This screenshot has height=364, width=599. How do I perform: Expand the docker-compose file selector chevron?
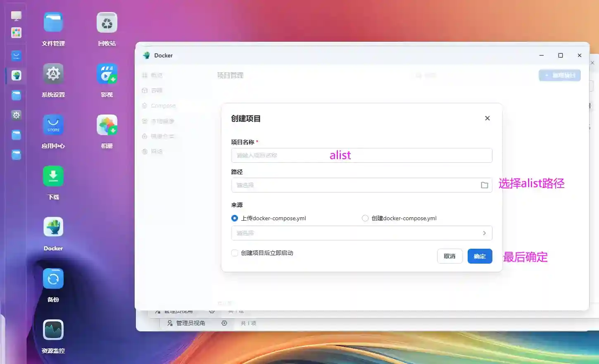click(x=484, y=233)
